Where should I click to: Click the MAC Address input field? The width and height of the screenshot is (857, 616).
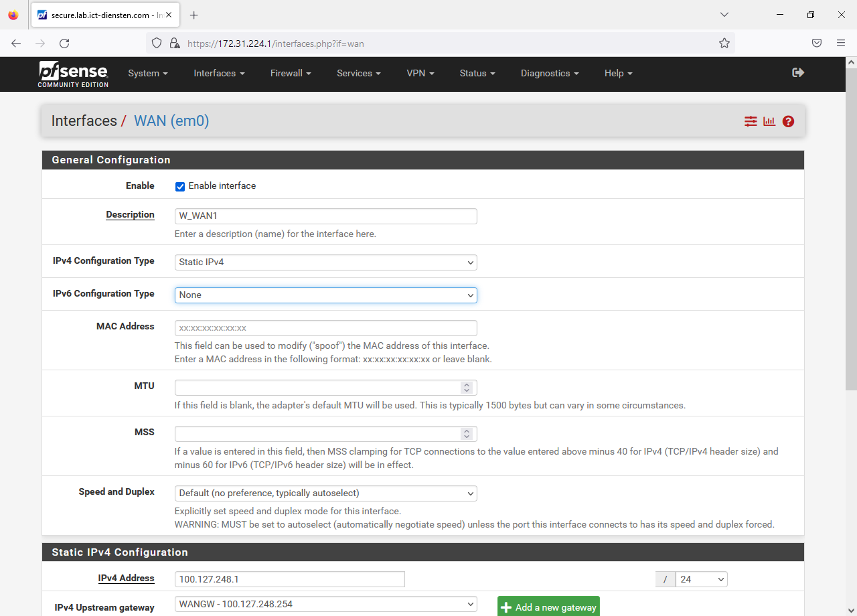(325, 327)
